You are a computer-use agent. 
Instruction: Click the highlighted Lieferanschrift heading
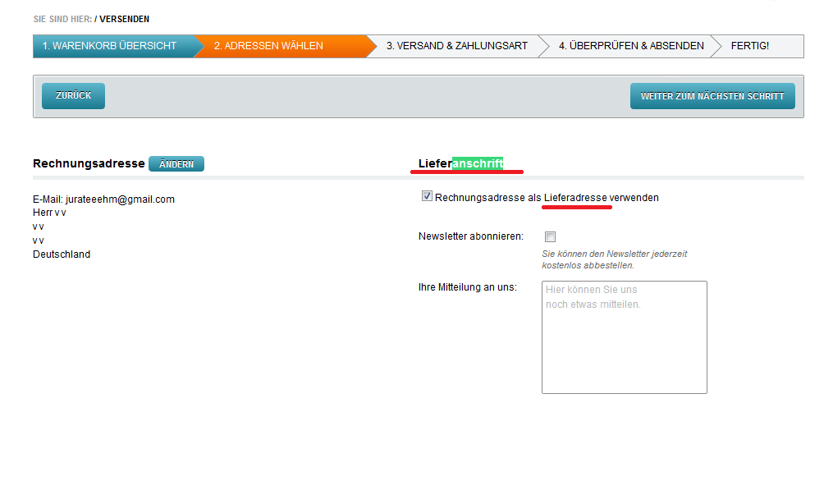coord(461,163)
